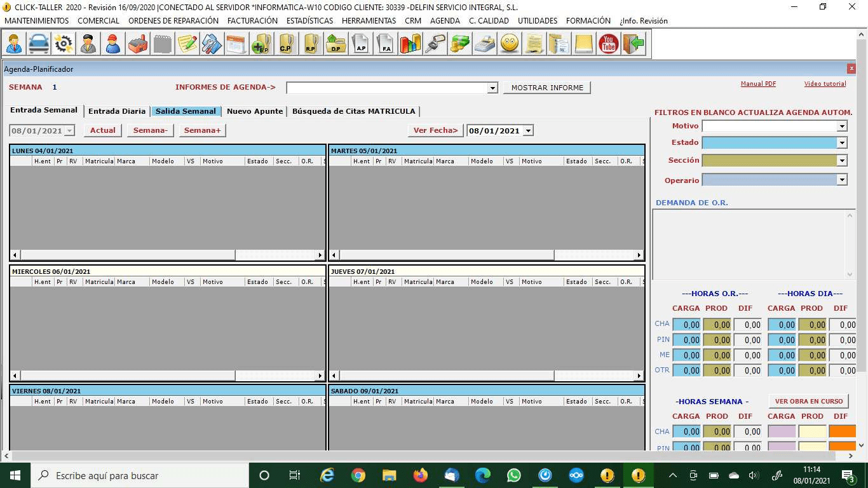Image resolution: width=868 pixels, height=488 pixels.
Task: Open the Operario filter dropdown
Action: (842, 180)
